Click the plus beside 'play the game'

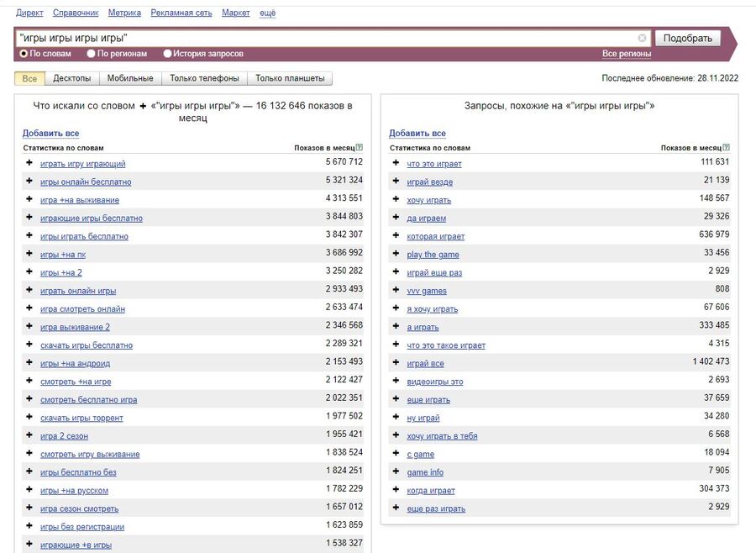pos(396,253)
